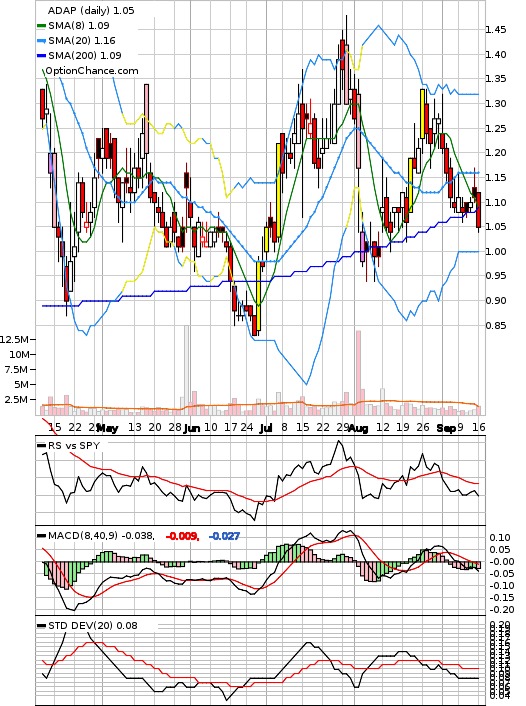Click the 1.40 price axis label

tap(495, 54)
